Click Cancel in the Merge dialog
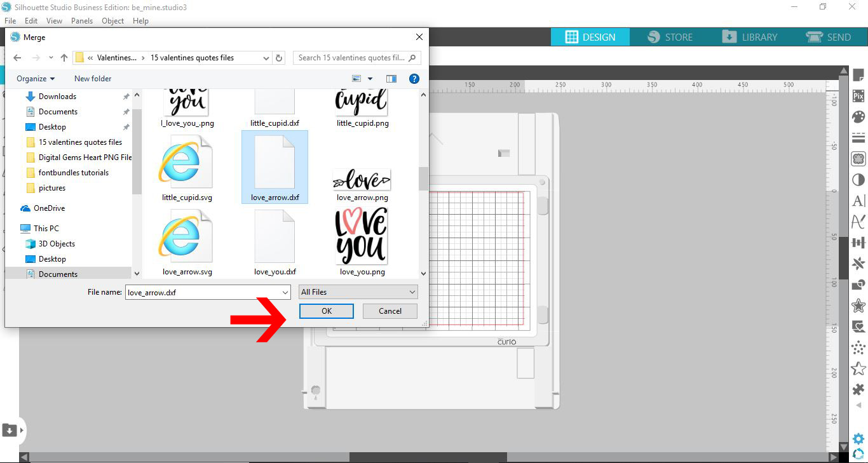Image resolution: width=868 pixels, height=463 pixels. [390, 311]
